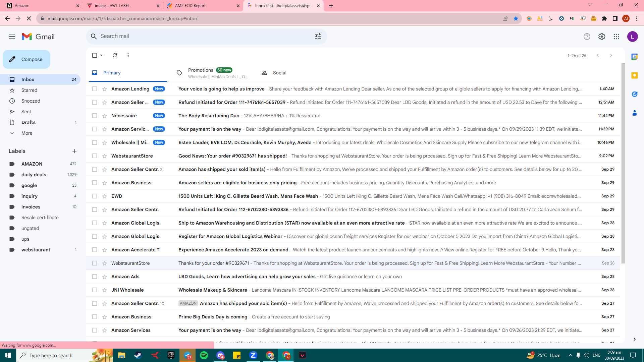Open the Amazon Business only pricing email

(x=352, y=183)
